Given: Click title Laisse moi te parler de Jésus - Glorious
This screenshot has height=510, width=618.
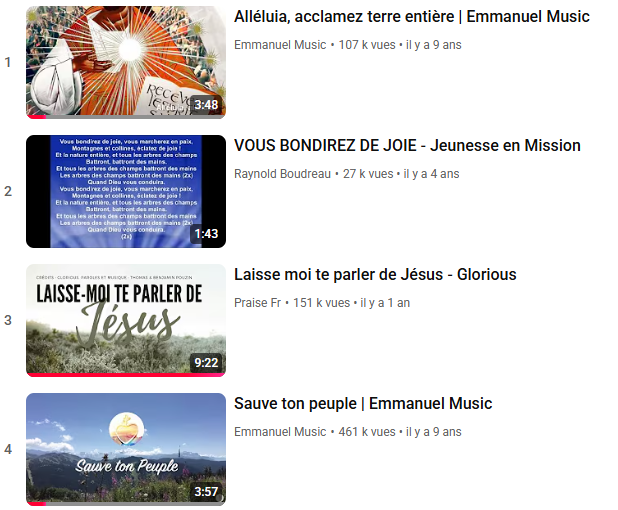Looking at the screenshot, I should (x=375, y=274).
